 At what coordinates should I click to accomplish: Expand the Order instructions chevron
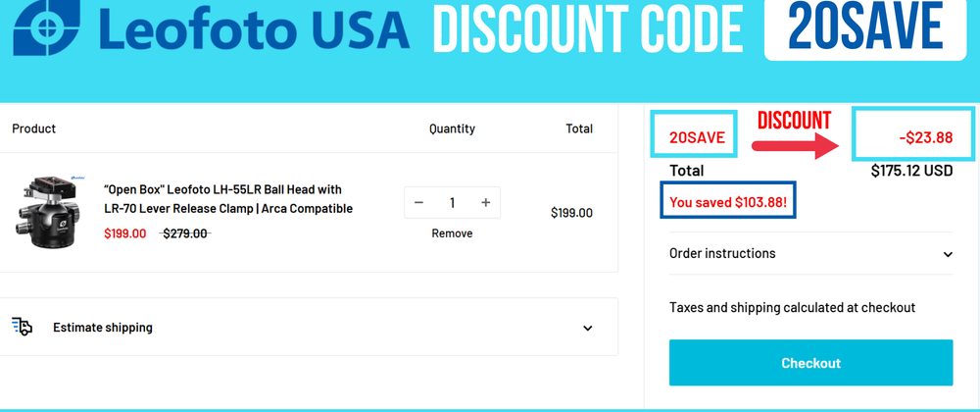coord(948,254)
